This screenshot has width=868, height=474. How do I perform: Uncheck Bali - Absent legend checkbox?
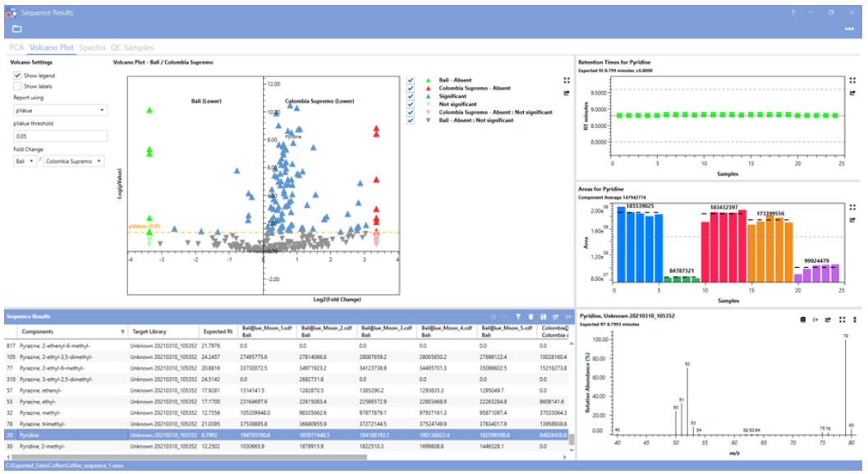(411, 81)
